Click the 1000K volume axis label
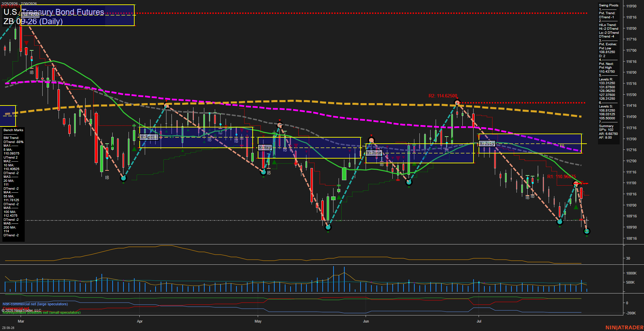Viewport: 644px width, 331px height. click(631, 273)
